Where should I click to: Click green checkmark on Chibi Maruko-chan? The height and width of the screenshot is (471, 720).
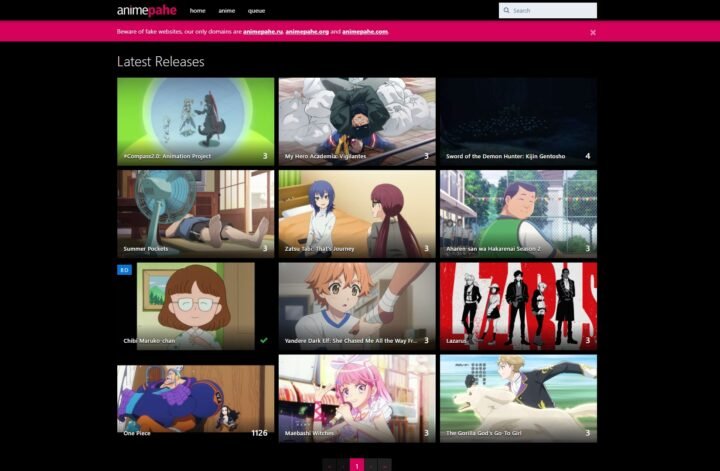point(264,340)
